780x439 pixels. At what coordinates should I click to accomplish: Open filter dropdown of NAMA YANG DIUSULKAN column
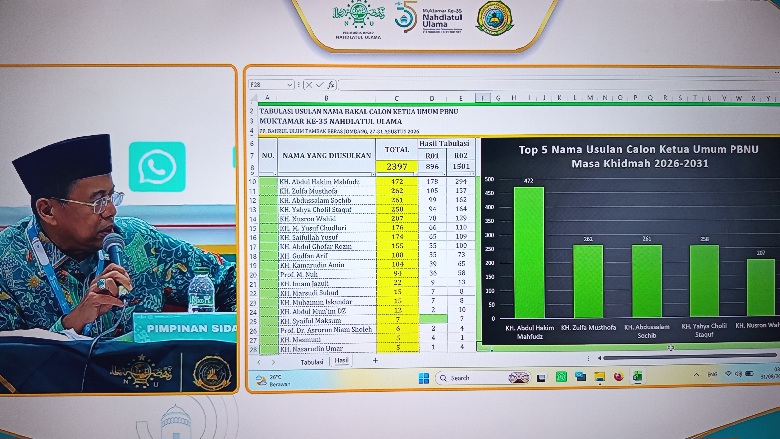click(372, 173)
